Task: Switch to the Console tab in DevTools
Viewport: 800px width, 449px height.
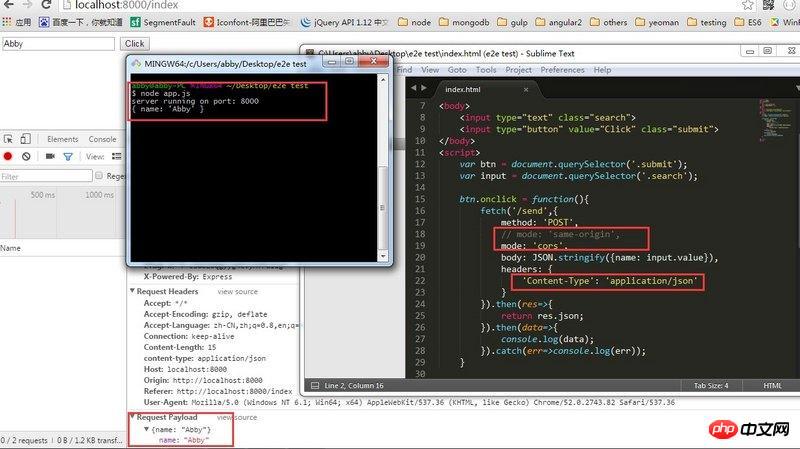Action: point(102,139)
